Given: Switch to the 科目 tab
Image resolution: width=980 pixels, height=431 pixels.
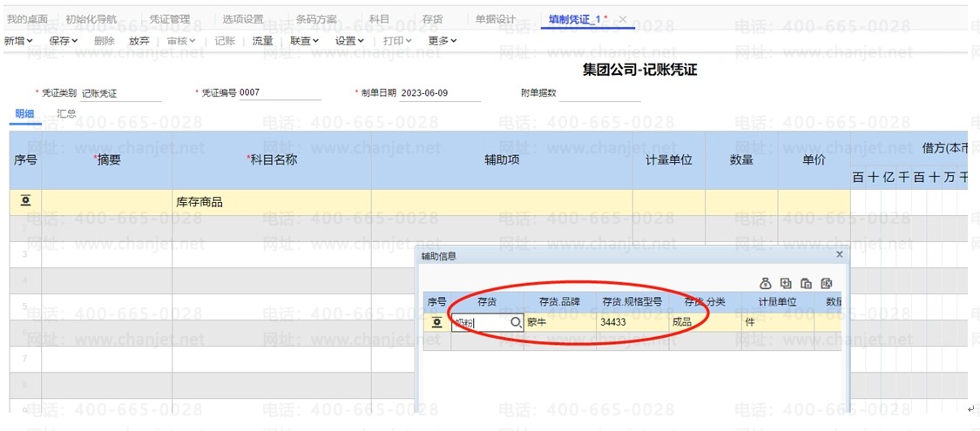Looking at the screenshot, I should pos(380,19).
